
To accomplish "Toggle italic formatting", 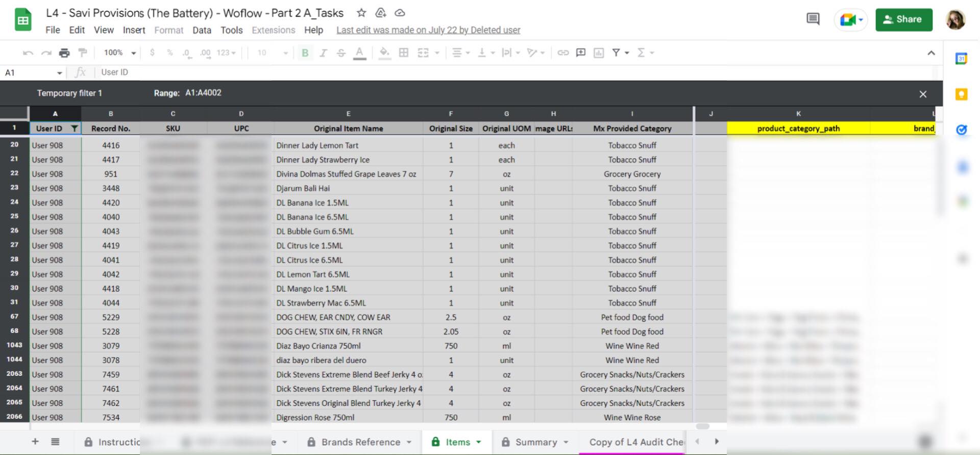I will coord(323,53).
